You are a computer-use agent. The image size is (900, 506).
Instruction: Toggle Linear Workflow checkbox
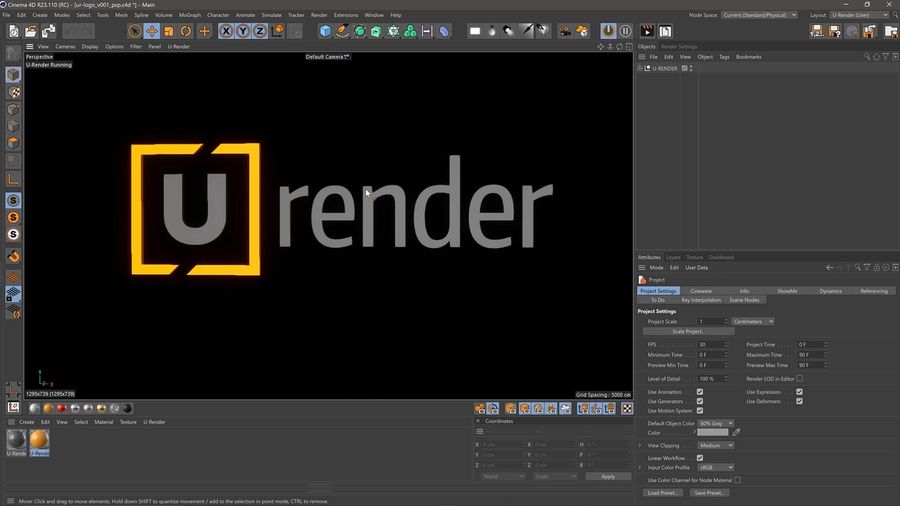(700, 458)
